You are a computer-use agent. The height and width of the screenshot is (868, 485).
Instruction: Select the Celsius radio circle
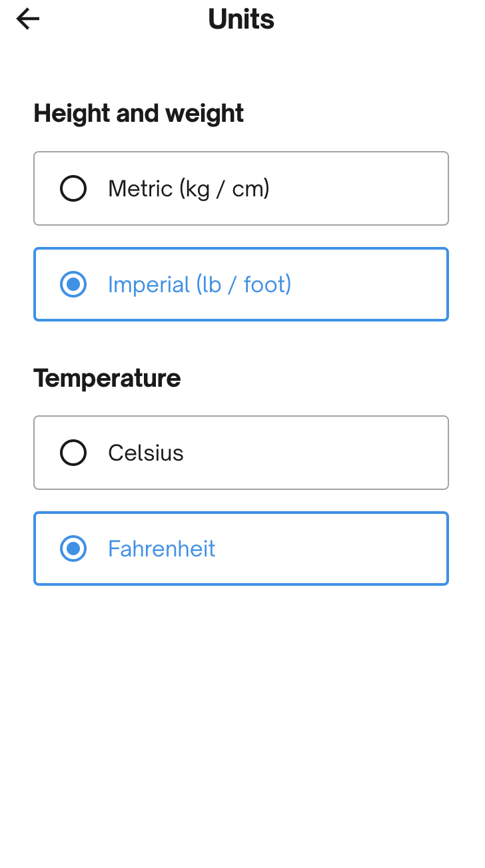click(73, 453)
